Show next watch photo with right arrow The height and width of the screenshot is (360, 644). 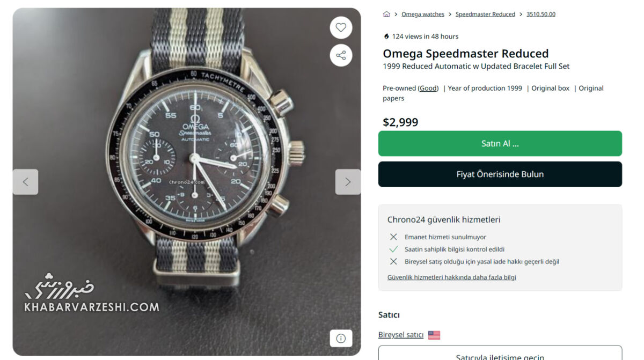[x=348, y=182]
